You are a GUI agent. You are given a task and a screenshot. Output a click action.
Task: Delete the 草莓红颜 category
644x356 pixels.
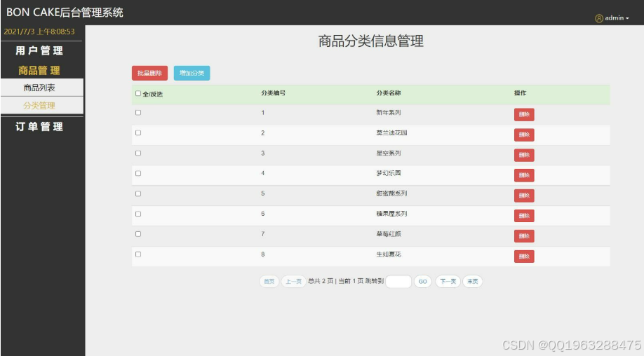(x=524, y=236)
